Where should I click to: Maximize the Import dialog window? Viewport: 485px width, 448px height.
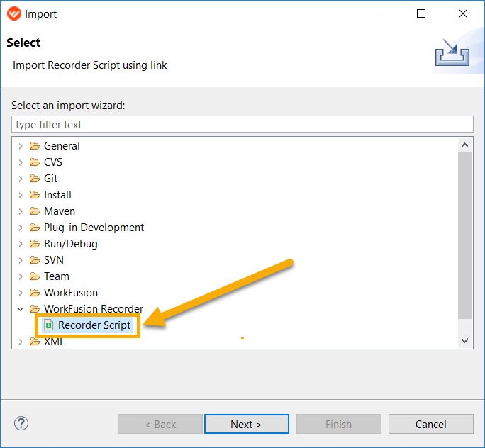(x=421, y=13)
